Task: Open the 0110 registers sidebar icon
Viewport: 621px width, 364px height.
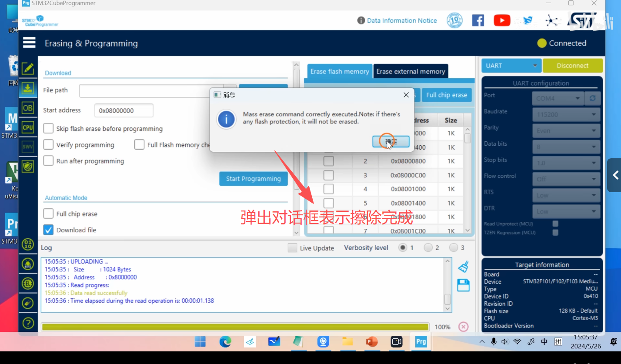Action: tap(28, 244)
